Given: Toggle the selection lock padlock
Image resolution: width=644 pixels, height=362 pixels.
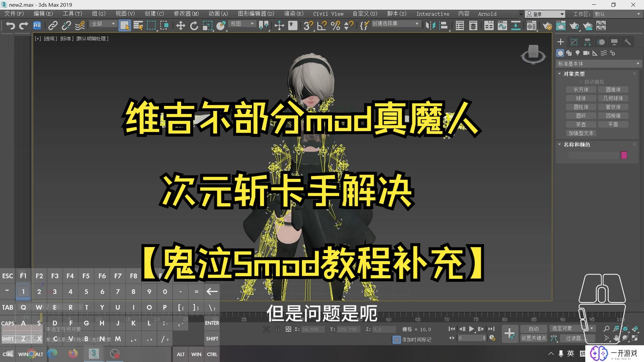Looking at the screenshot, I should pos(277,329).
